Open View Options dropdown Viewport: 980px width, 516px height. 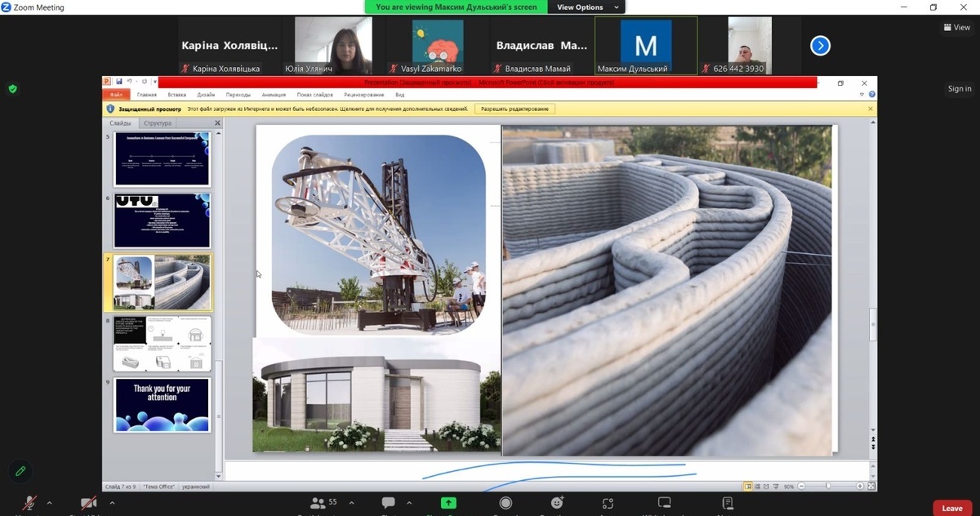tap(588, 7)
